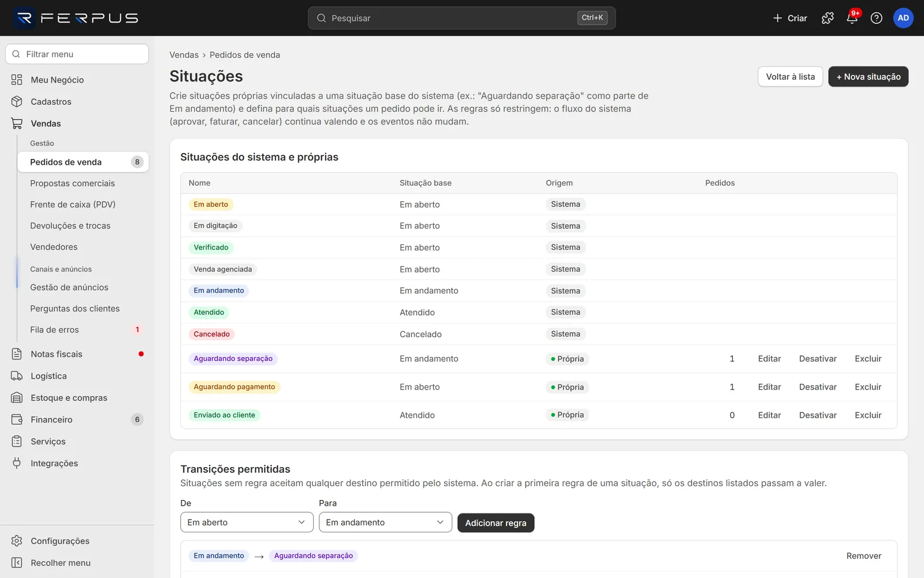Open Perguntas dos clientes menu item
Viewport: 924px width, 578px height.
75,309
